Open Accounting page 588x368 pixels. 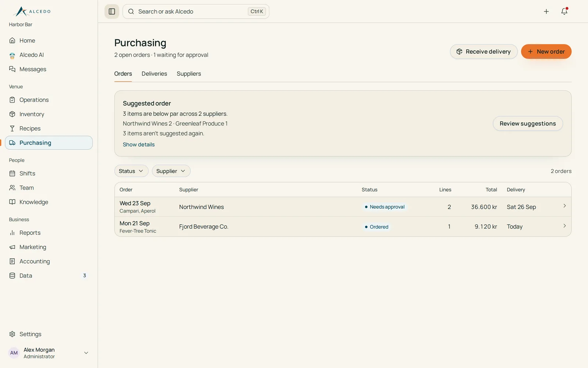[x=49, y=261]
